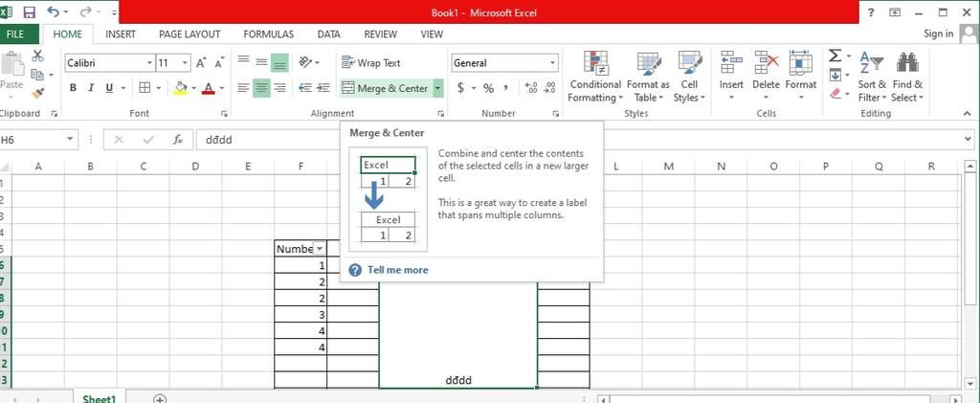Click the Save icon in quick access toolbar

30,11
